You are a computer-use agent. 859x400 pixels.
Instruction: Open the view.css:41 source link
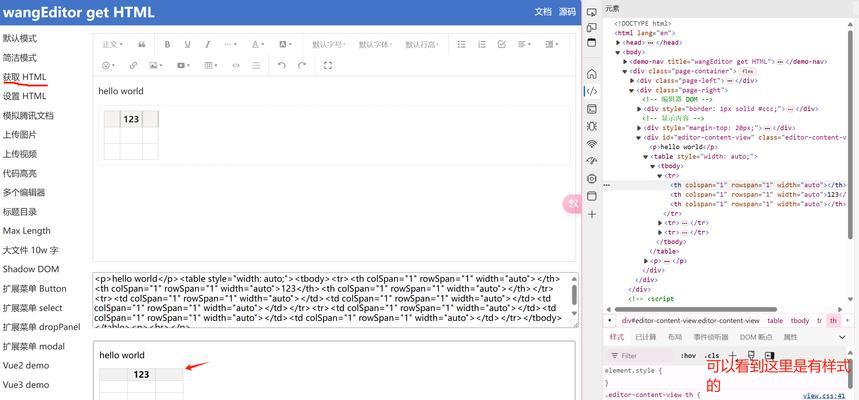click(823, 395)
